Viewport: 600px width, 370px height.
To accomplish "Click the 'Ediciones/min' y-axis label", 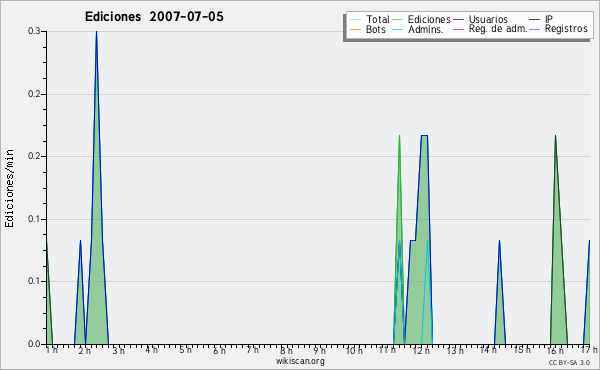I will pos(9,188).
